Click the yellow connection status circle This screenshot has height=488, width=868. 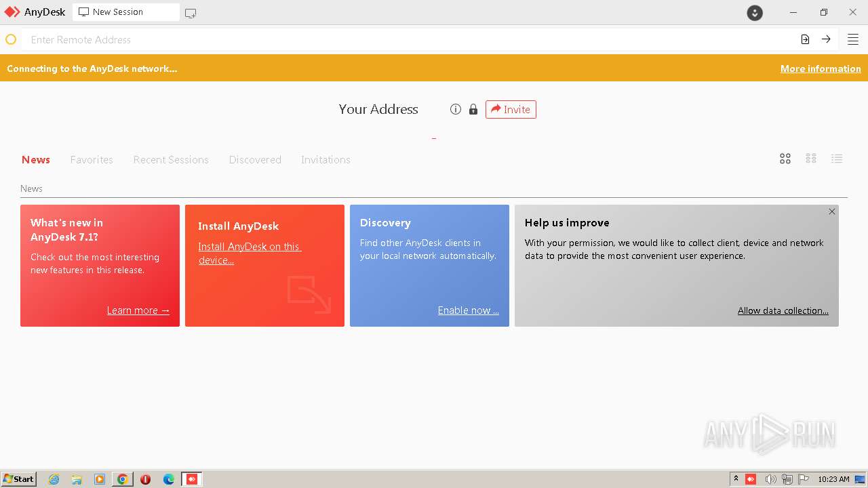[11, 39]
